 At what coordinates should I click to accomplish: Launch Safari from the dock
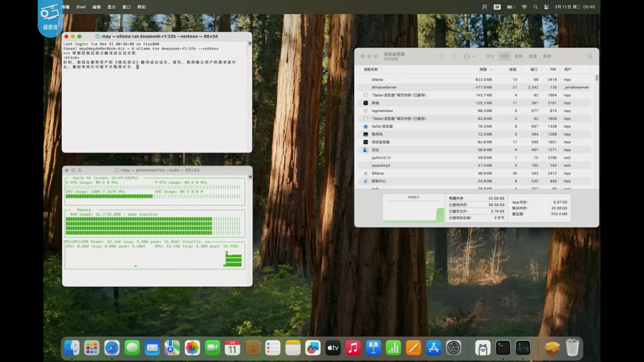coord(112,348)
